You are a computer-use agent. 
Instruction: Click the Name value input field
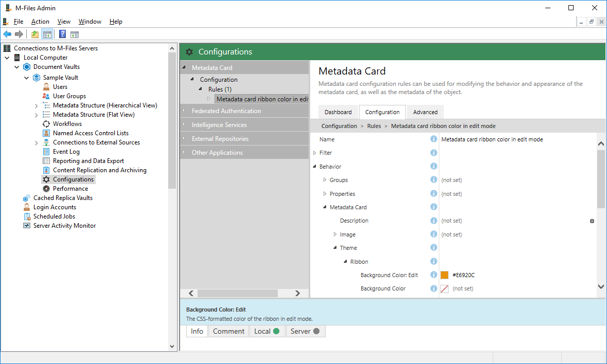[517, 139]
